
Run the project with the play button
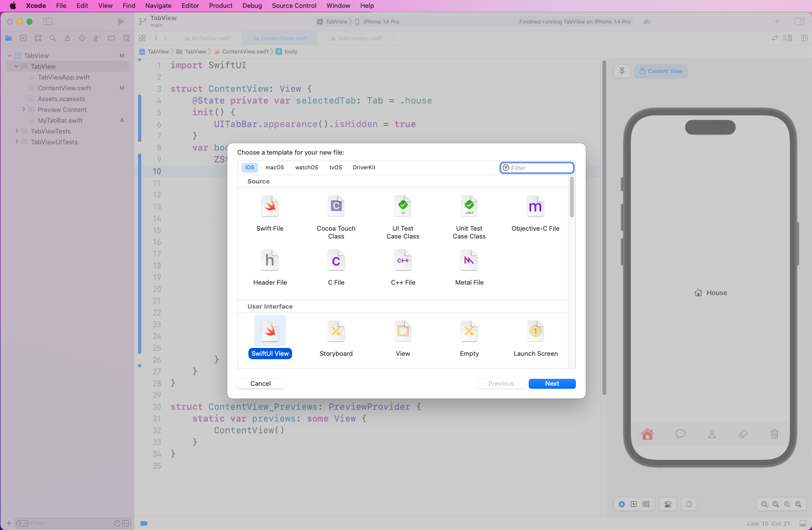[121, 22]
